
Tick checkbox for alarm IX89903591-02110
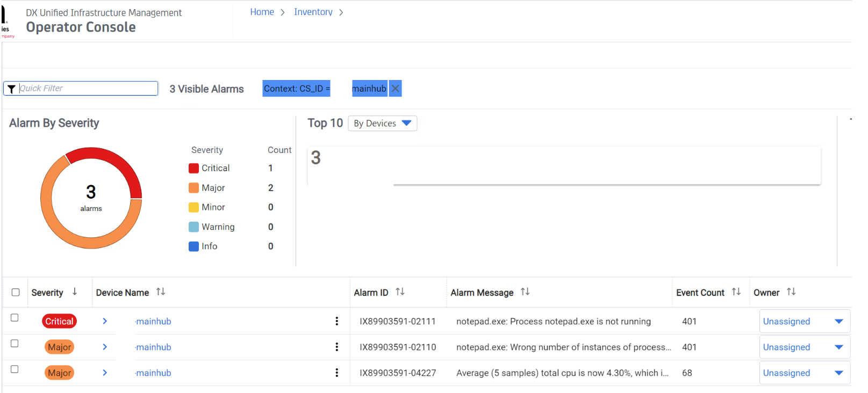[x=15, y=344]
